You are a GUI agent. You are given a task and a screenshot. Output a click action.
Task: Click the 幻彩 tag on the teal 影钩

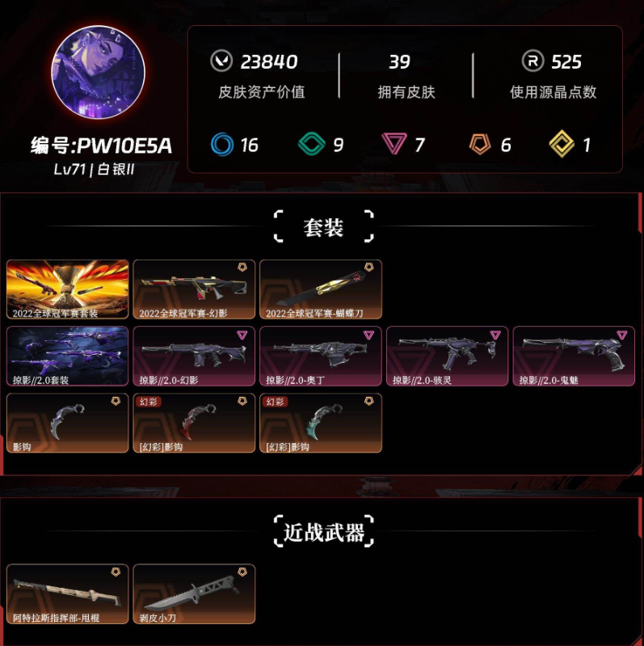click(275, 402)
